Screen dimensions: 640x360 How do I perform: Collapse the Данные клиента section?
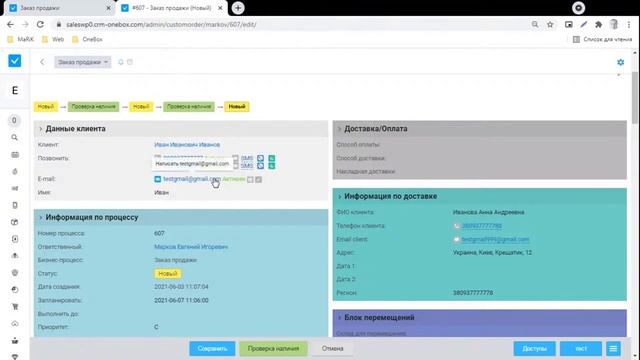(x=40, y=129)
